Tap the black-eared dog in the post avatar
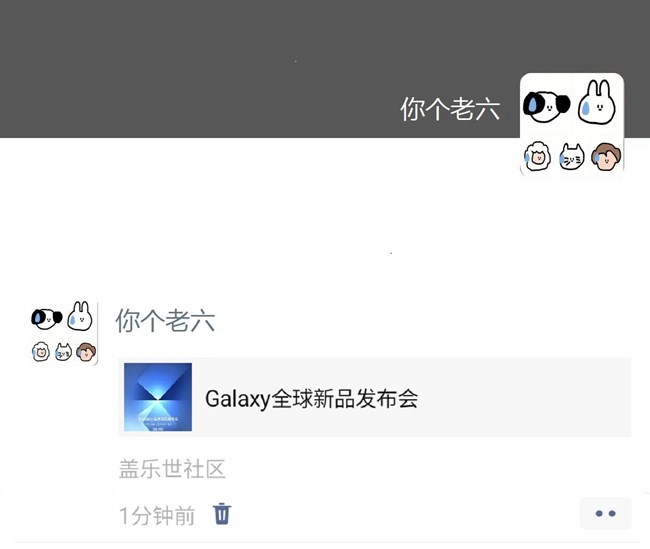 pos(46,318)
